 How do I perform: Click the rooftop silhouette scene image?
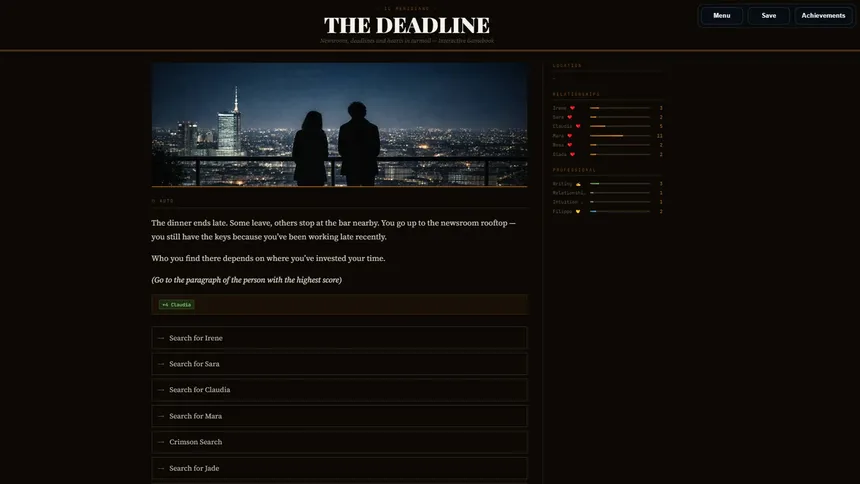tap(339, 124)
